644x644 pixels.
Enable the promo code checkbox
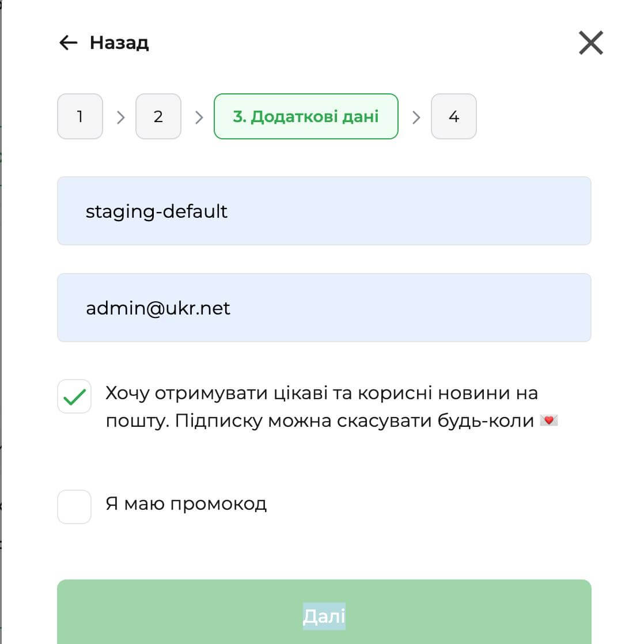click(74, 507)
